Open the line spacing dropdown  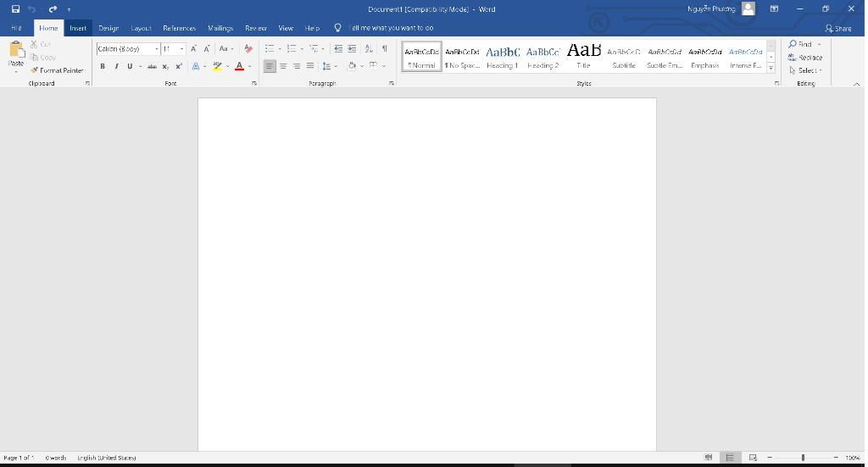click(x=330, y=66)
